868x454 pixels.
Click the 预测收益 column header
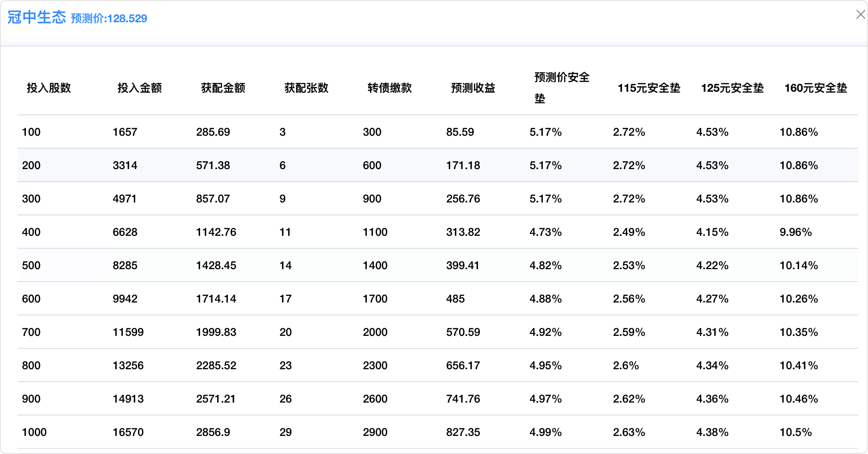[473, 88]
